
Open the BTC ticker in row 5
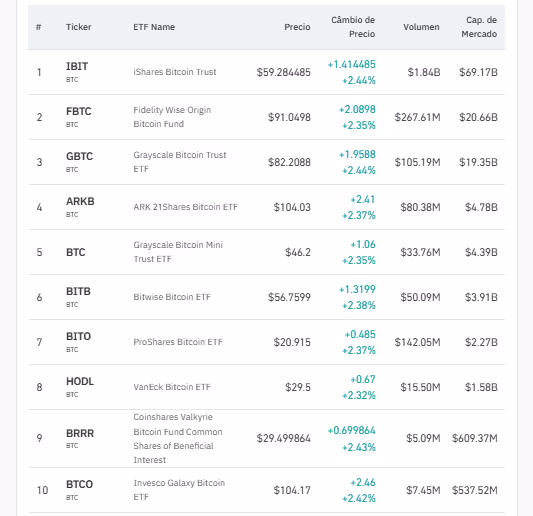[x=75, y=252]
